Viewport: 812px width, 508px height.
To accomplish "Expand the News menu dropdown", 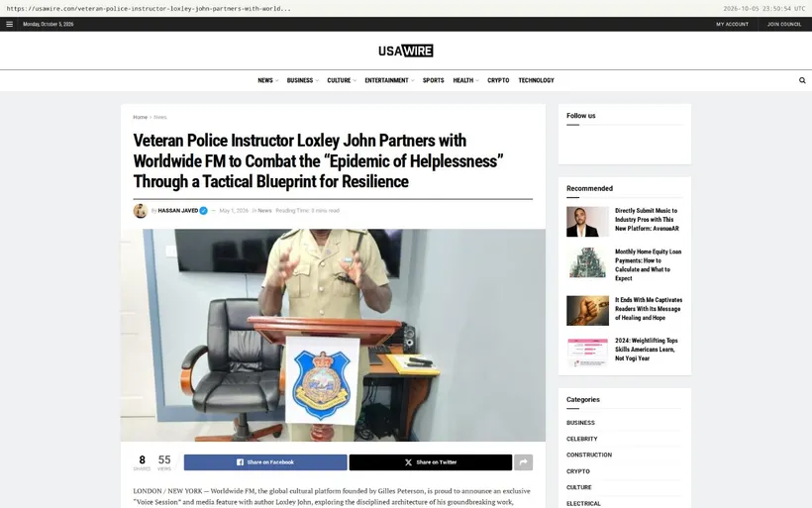I will (x=267, y=80).
